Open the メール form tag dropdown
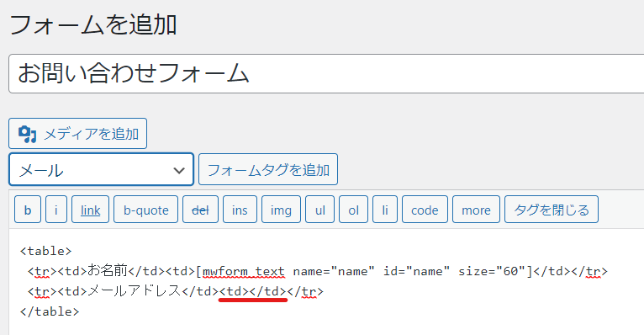 [101, 169]
